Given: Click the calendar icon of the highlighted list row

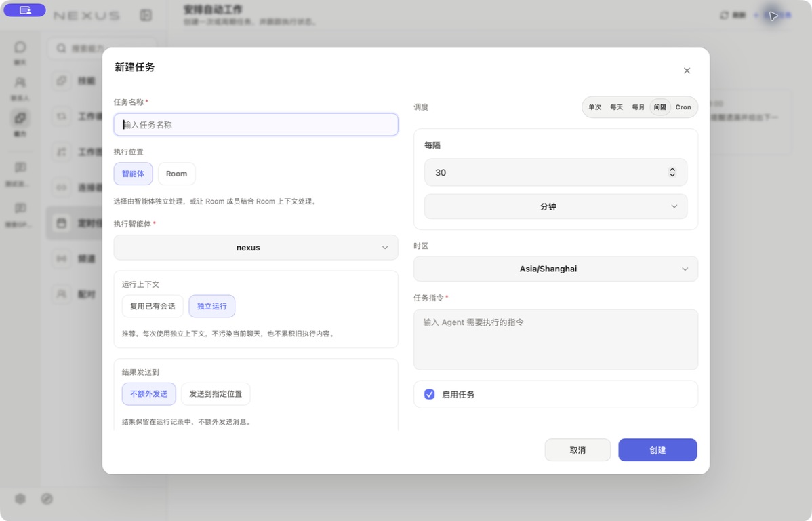Looking at the screenshot, I should 62,223.
